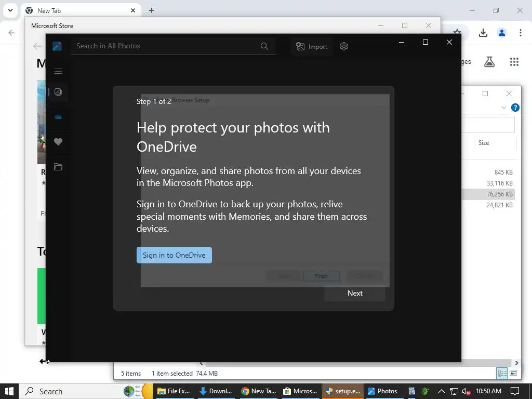
Task: Open the notification center icon
Action: point(515,391)
